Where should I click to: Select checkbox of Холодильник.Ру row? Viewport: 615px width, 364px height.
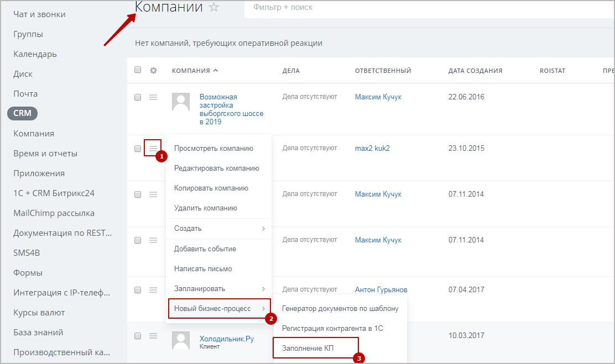138,336
